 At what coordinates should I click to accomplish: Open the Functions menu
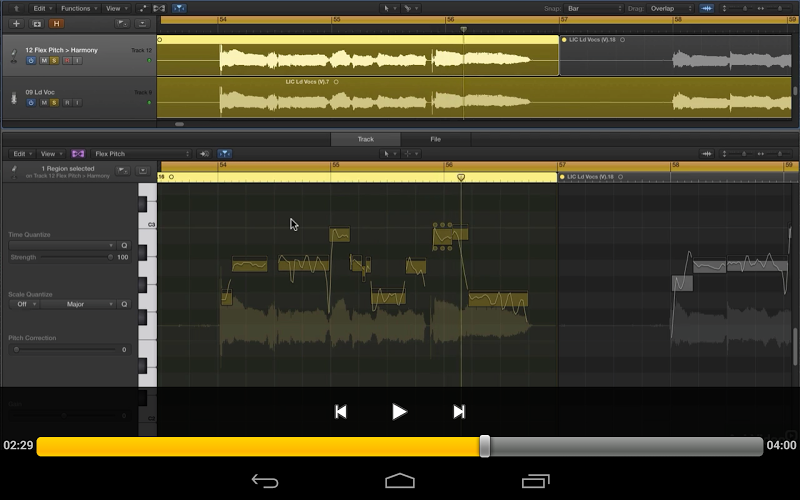click(x=79, y=8)
